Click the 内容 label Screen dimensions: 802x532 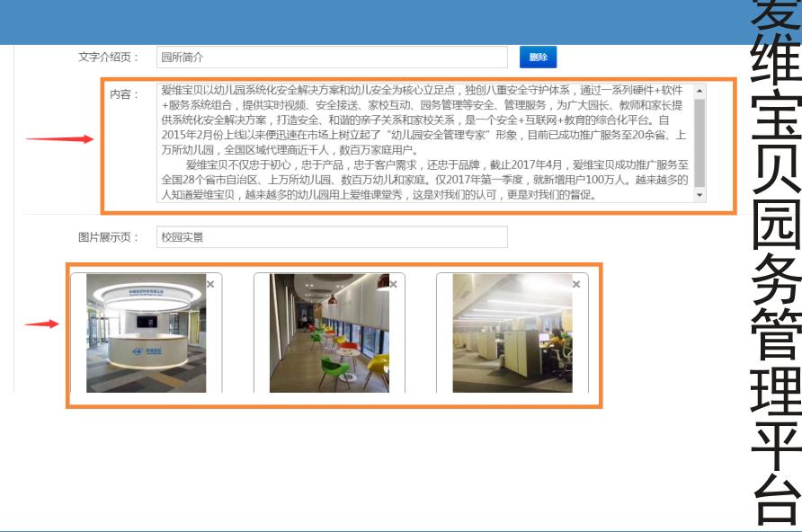(x=124, y=94)
